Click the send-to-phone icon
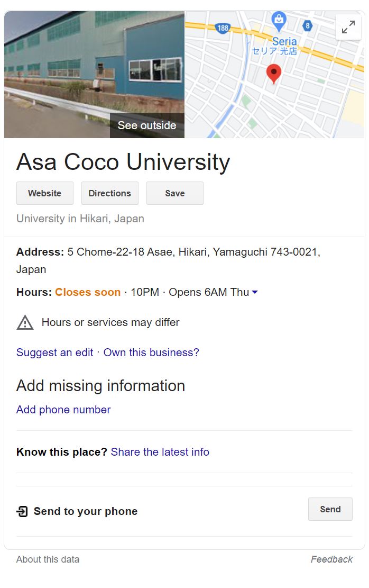This screenshot has height=588, width=369. coord(22,511)
